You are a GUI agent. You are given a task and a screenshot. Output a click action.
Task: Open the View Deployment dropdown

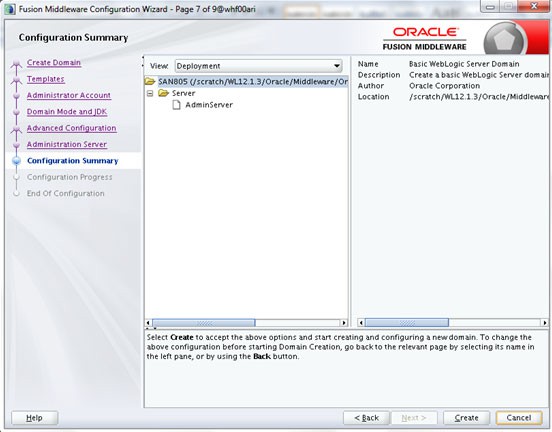259,66
